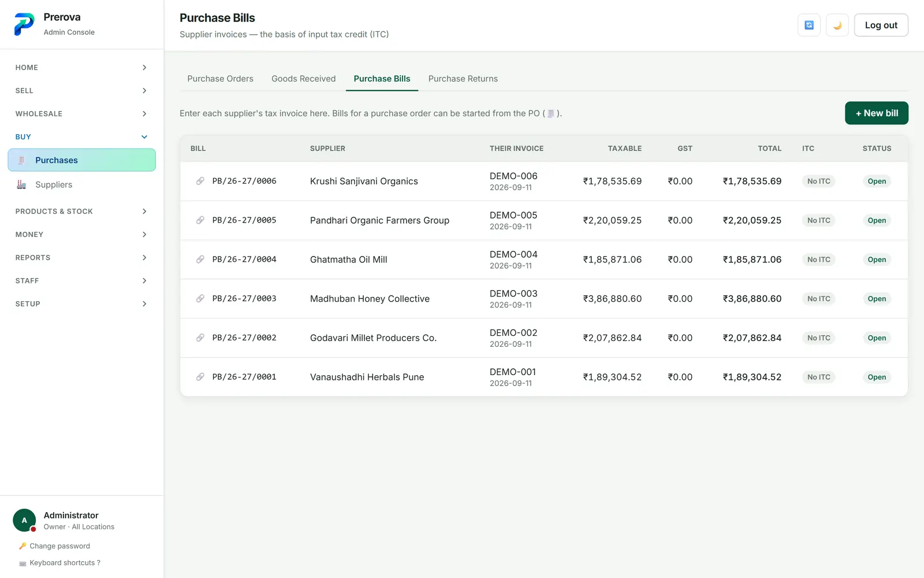Expand the STAFF sidebar section
The height and width of the screenshot is (578, 924).
pyautogui.click(x=81, y=281)
